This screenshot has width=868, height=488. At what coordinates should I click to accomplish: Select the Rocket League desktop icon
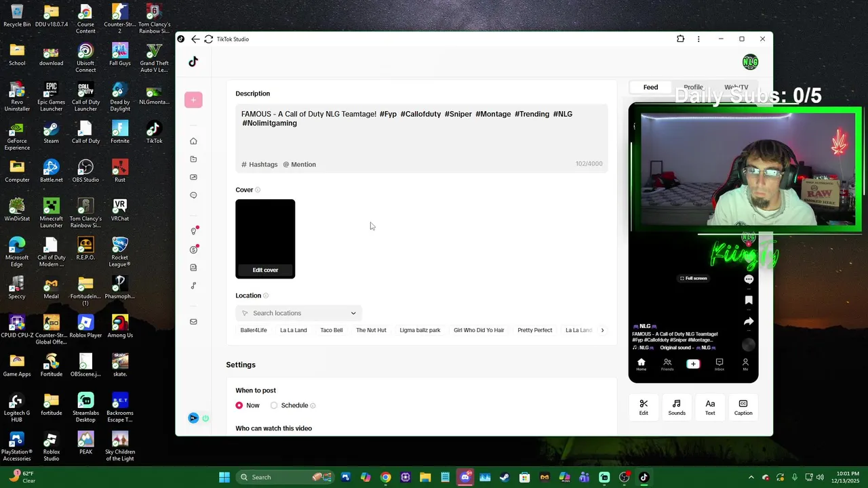click(x=120, y=252)
